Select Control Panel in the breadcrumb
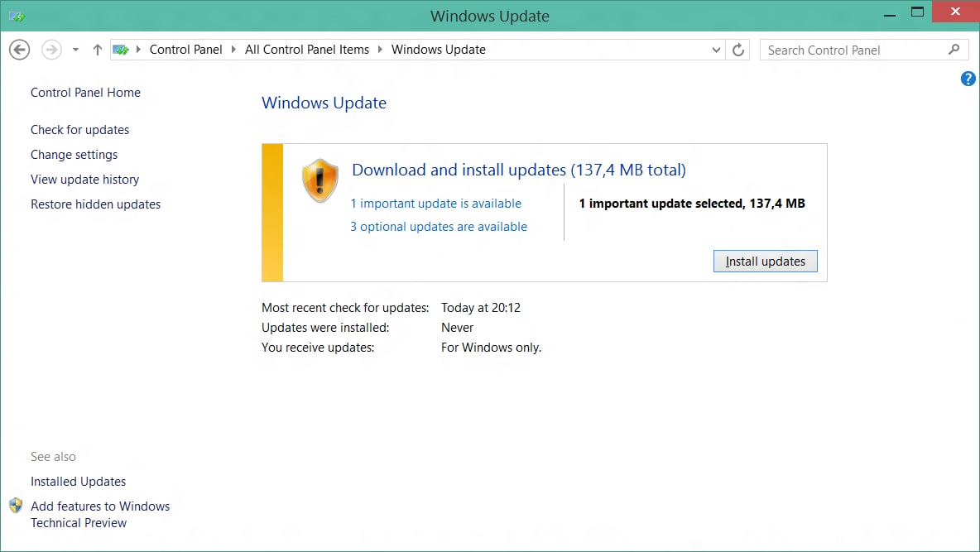 pyautogui.click(x=185, y=50)
